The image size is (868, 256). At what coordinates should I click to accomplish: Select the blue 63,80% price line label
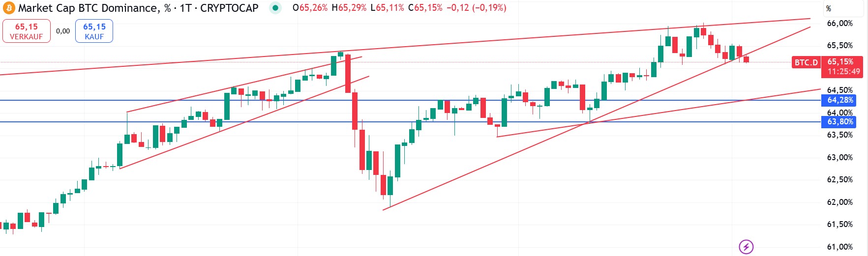[840, 122]
